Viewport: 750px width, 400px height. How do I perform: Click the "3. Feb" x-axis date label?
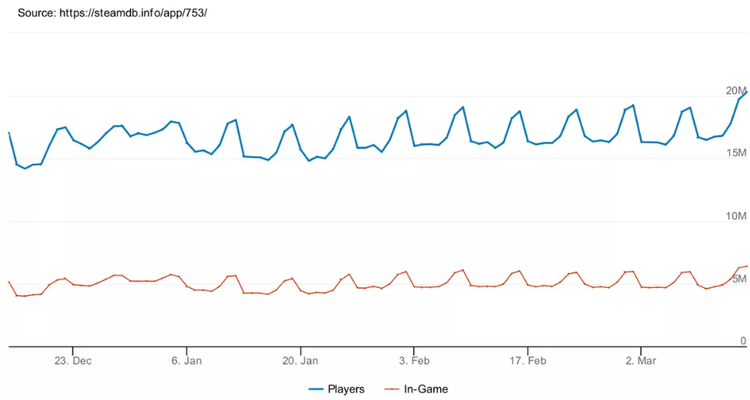click(x=414, y=359)
